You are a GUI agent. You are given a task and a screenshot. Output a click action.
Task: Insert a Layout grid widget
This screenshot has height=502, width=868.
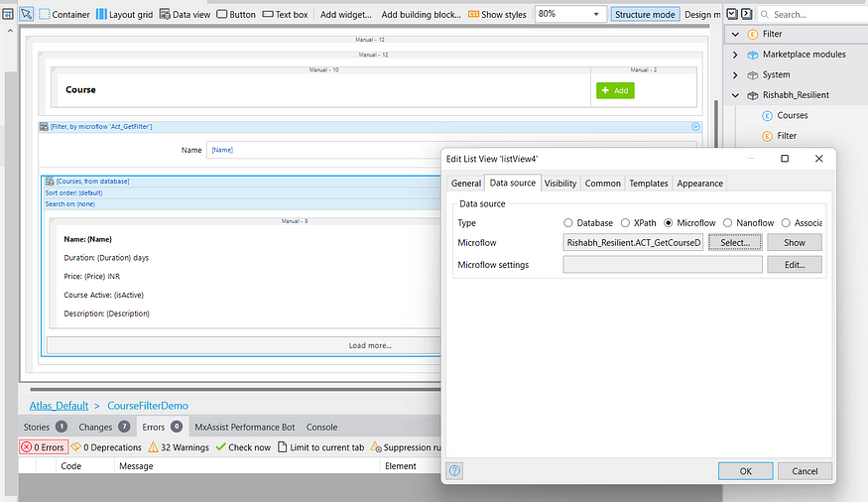124,15
